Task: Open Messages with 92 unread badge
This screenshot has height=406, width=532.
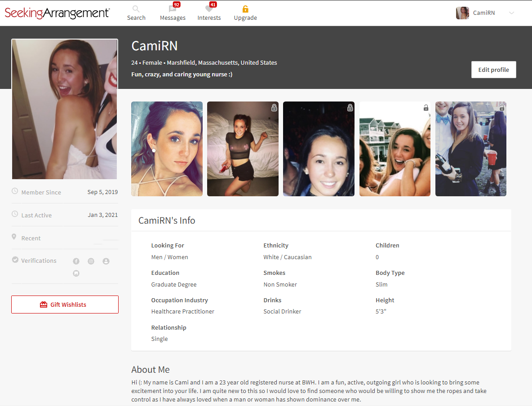Action: tap(173, 9)
